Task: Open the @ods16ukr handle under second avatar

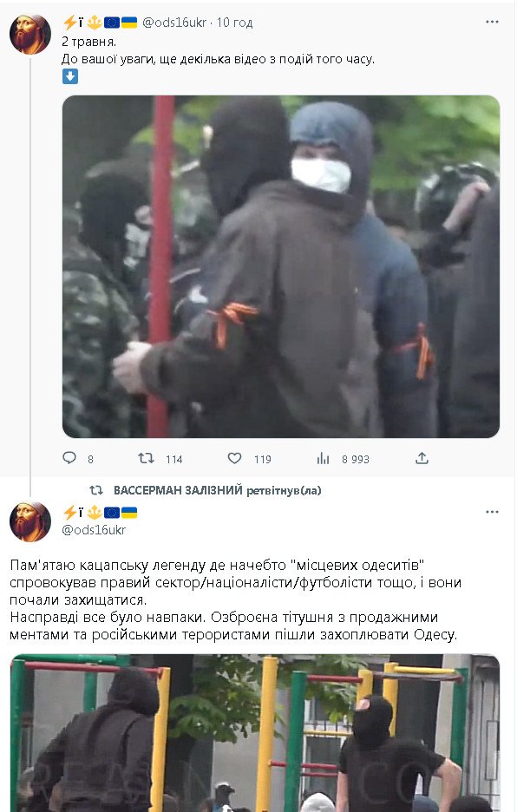Action: point(94,530)
